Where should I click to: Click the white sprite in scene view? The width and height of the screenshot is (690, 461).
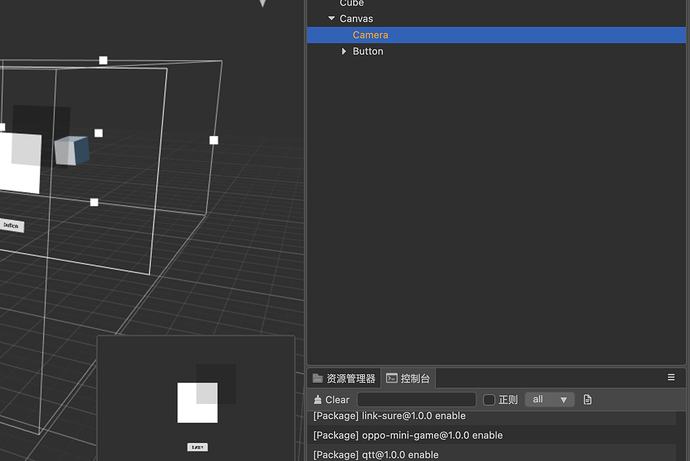coord(20,163)
